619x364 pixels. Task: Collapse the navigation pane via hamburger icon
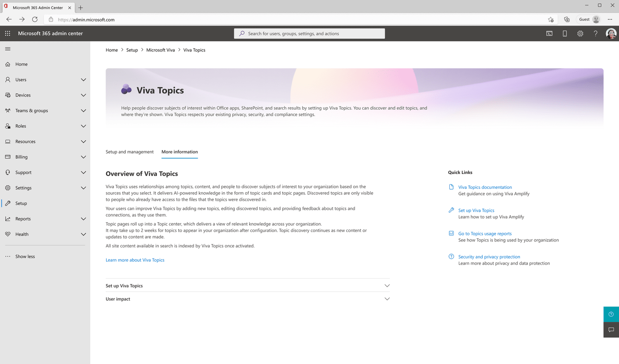coord(7,48)
